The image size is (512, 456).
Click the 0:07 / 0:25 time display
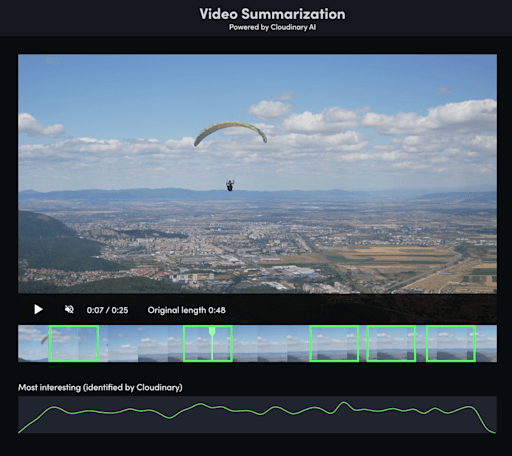(x=107, y=310)
